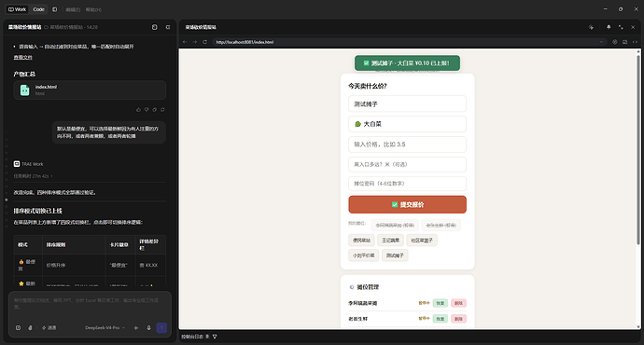Send message with purple arrow button
Screen dimensions: 644x345
pos(161,328)
